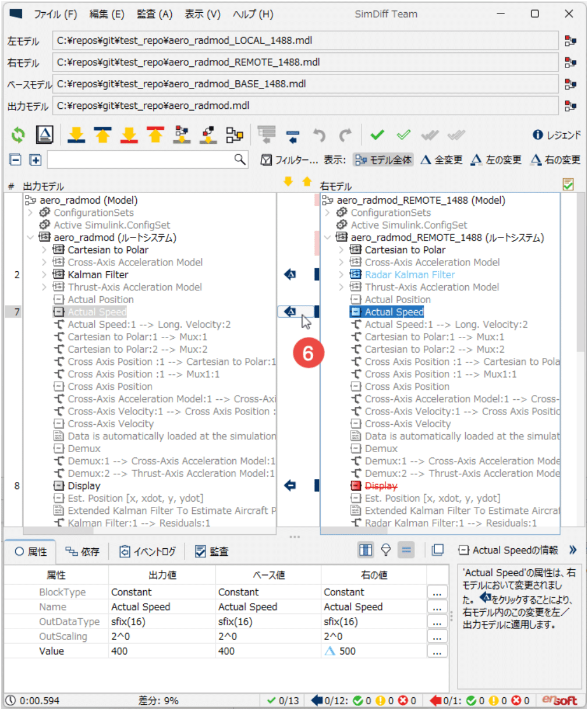Open ellipsis button for Value row
588x710 pixels.
[x=437, y=651]
